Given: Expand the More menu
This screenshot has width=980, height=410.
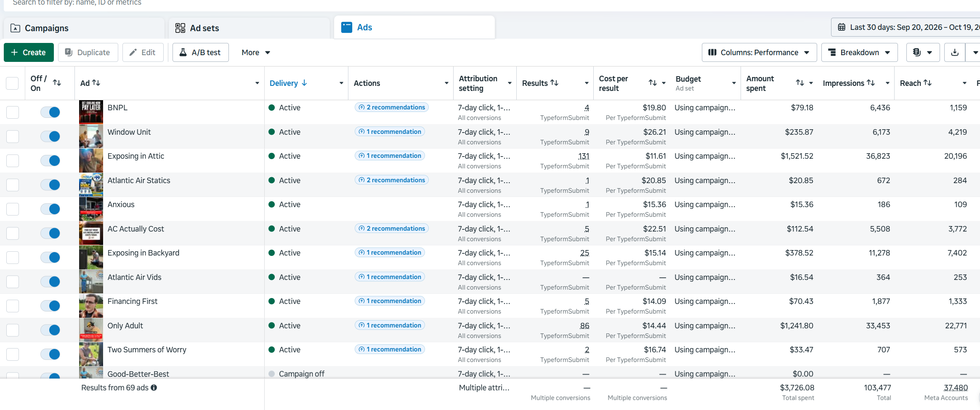Looking at the screenshot, I should [x=256, y=53].
